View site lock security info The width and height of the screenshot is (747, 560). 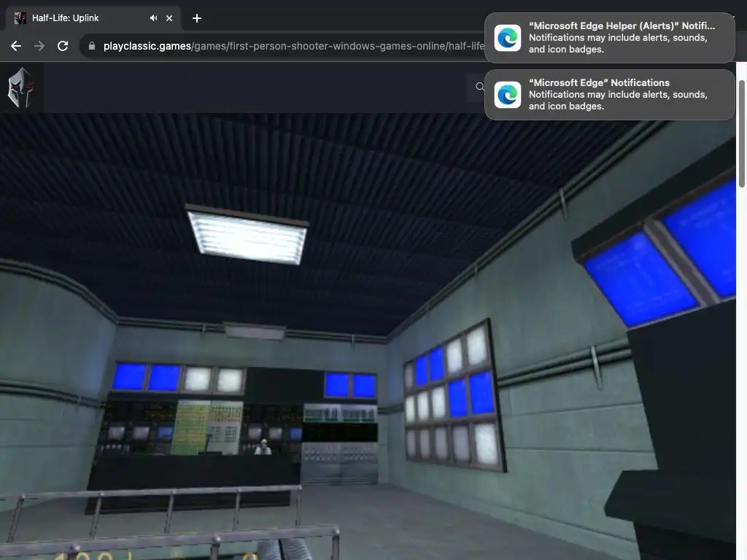[92, 46]
